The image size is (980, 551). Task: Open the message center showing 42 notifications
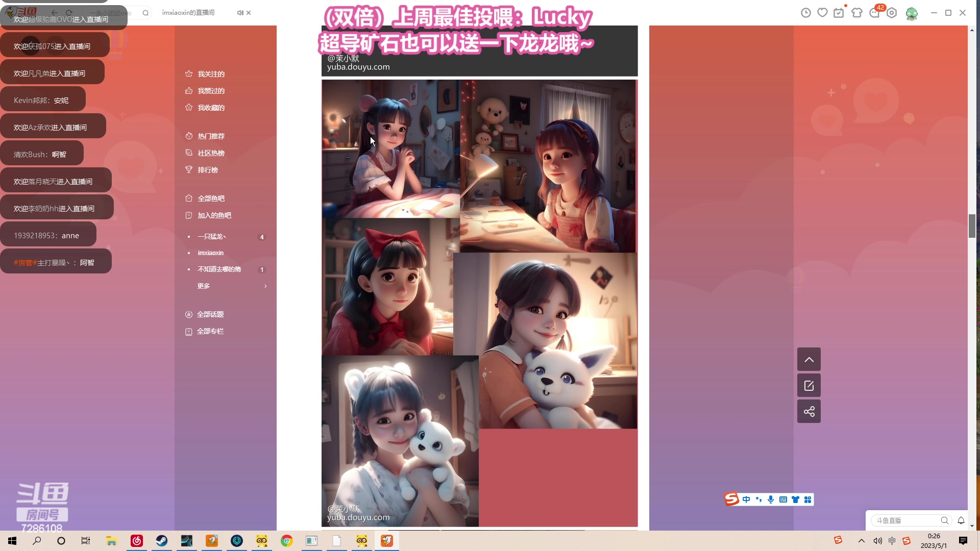874,13
